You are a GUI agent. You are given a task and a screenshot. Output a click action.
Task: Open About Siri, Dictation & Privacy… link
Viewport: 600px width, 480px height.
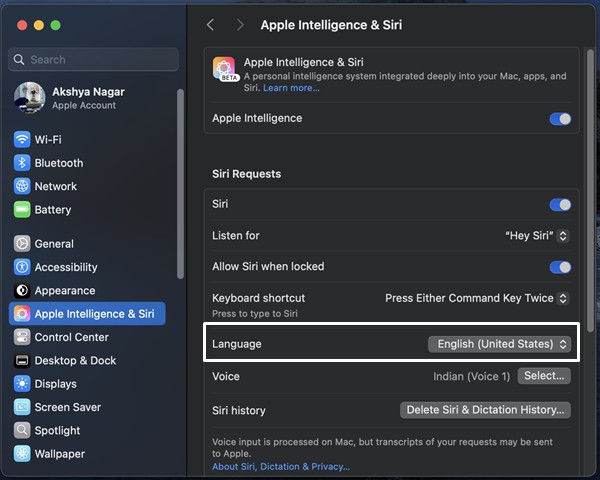(x=281, y=467)
